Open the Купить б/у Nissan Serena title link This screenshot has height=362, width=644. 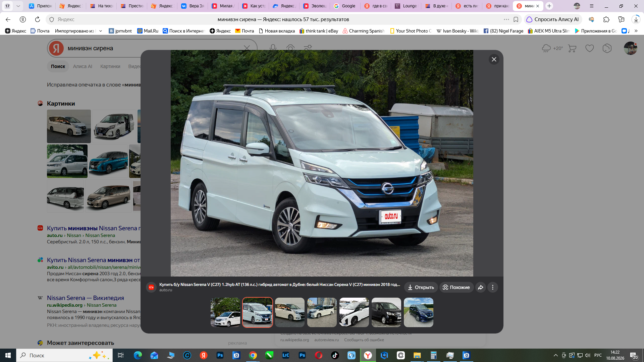[280, 285]
